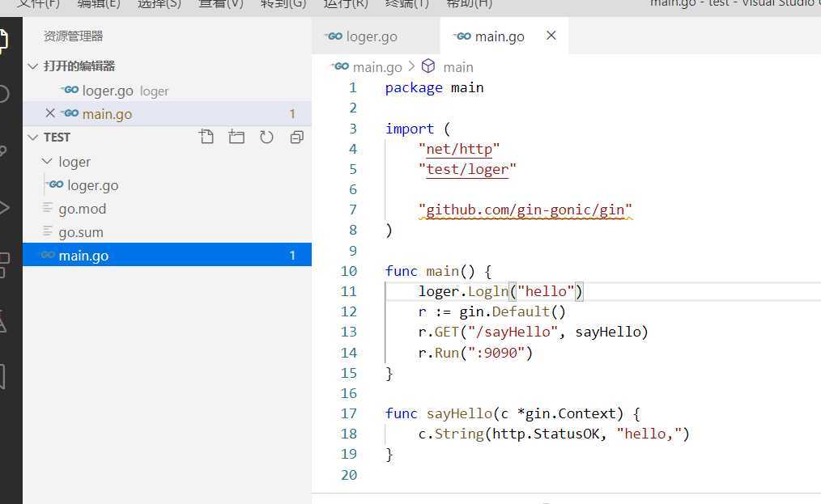
Task: Click line number 10 in gutter
Action: (x=349, y=271)
